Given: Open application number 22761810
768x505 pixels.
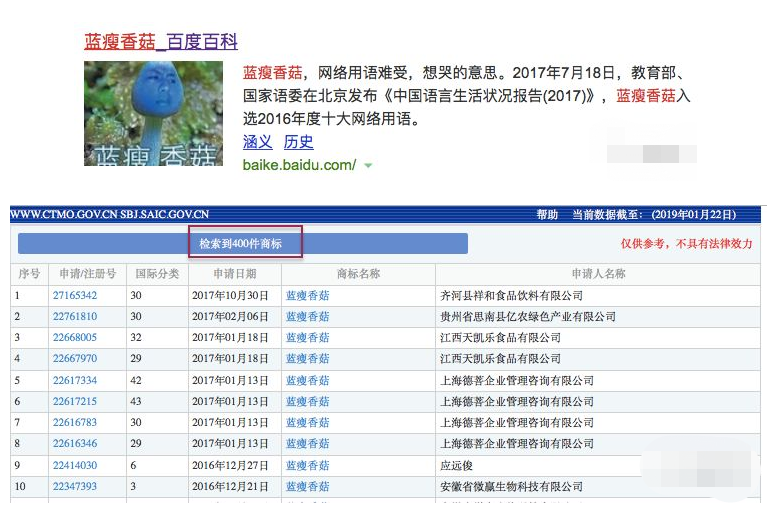Looking at the screenshot, I should (x=75, y=317).
